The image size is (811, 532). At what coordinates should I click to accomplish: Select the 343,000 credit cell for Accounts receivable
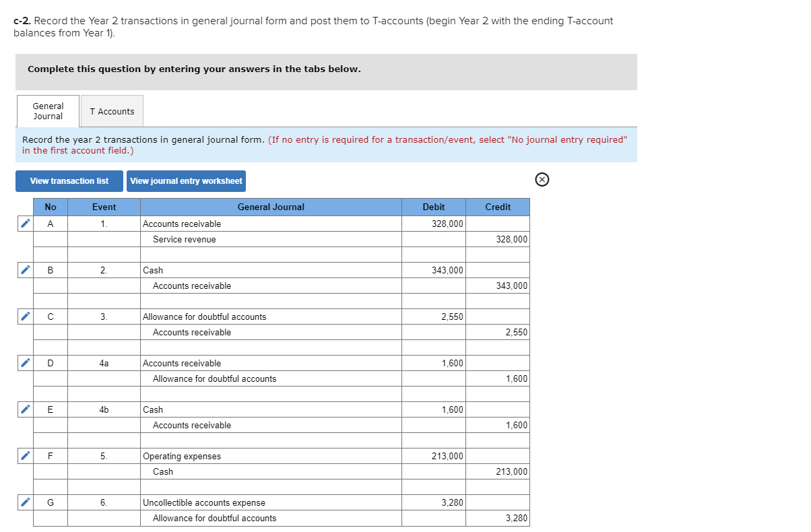click(x=498, y=286)
